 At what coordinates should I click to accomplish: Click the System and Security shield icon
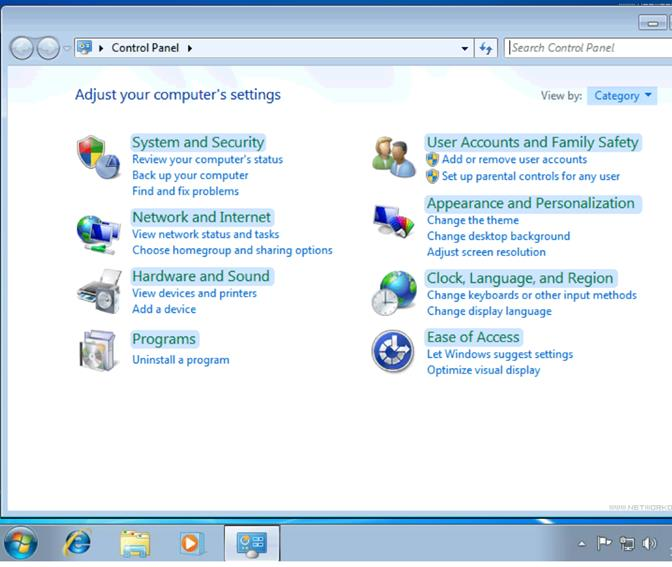pyautogui.click(x=98, y=158)
